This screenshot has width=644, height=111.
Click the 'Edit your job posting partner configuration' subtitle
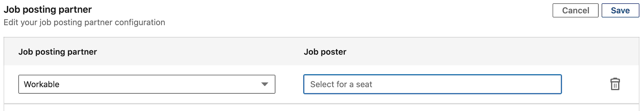tap(84, 23)
